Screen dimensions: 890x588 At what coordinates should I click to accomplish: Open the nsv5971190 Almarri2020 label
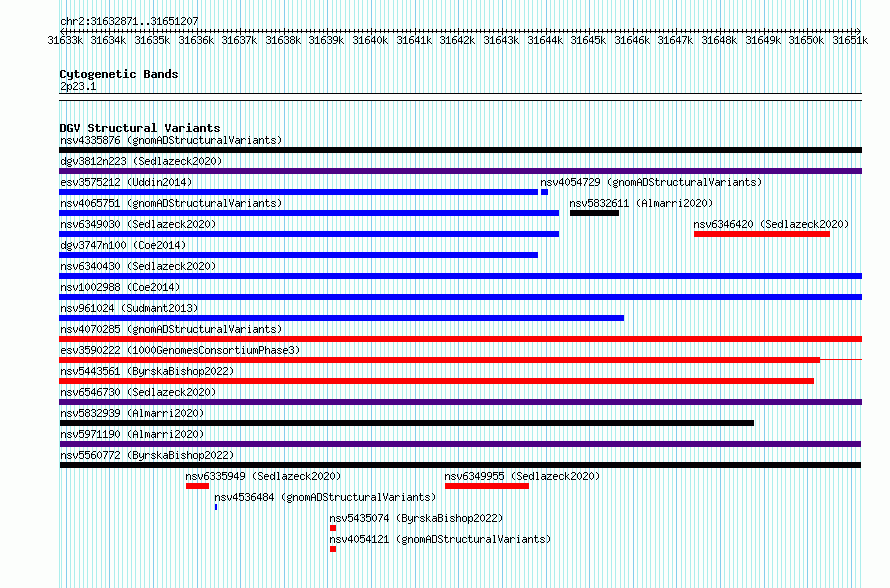click(x=132, y=434)
